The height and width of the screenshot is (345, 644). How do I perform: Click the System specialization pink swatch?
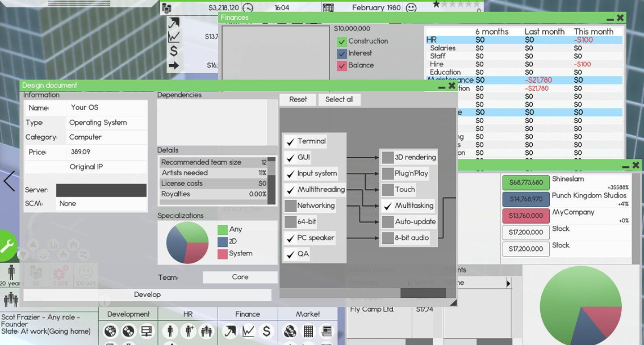pos(223,254)
